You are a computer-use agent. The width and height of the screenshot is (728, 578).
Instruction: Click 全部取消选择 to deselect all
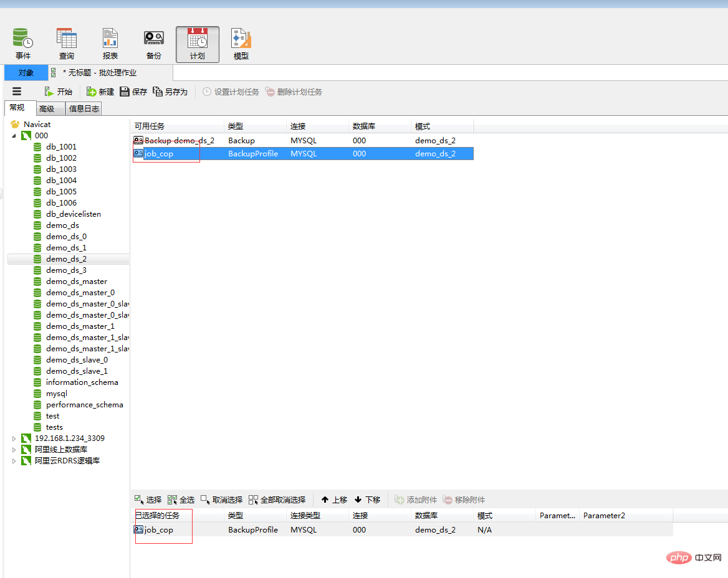[277, 500]
